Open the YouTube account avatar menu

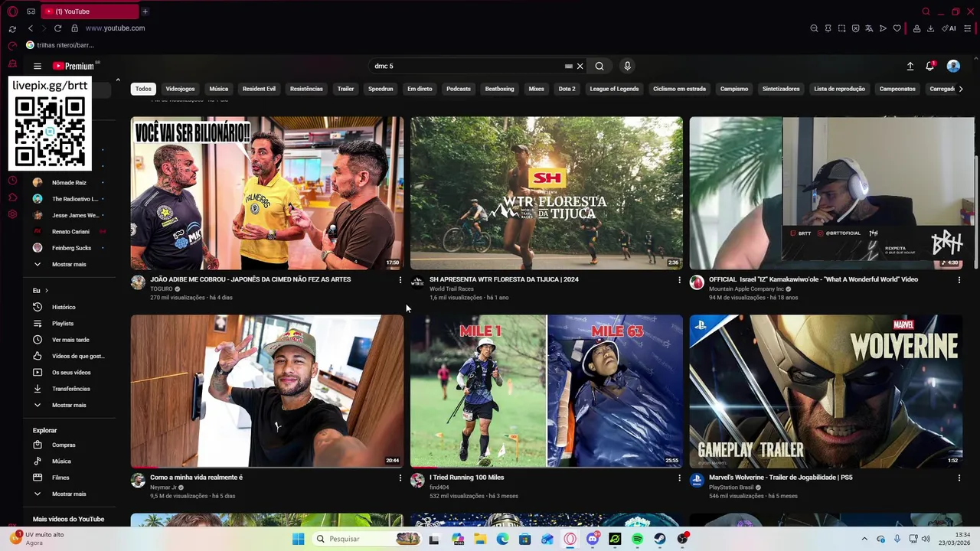coord(953,66)
